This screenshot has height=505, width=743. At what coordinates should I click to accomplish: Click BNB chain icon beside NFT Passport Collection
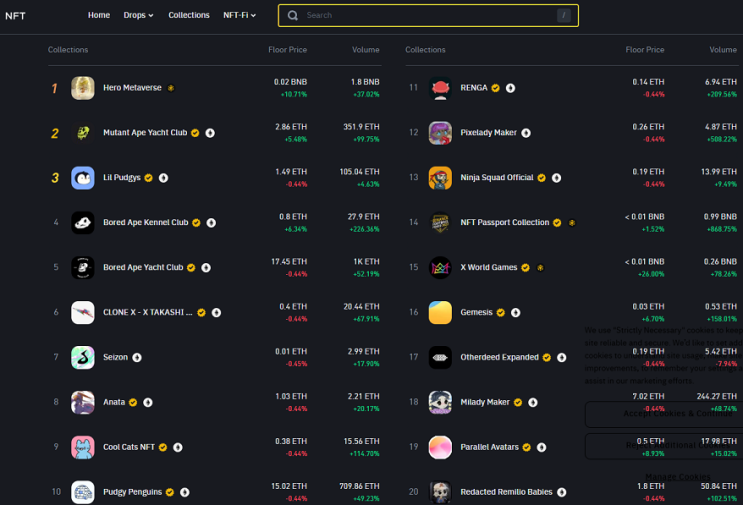572,223
